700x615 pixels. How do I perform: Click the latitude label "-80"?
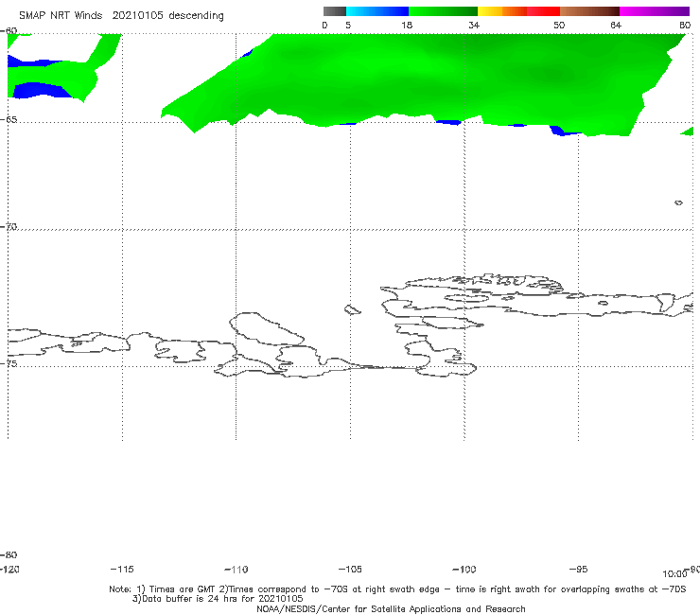click(x=9, y=554)
